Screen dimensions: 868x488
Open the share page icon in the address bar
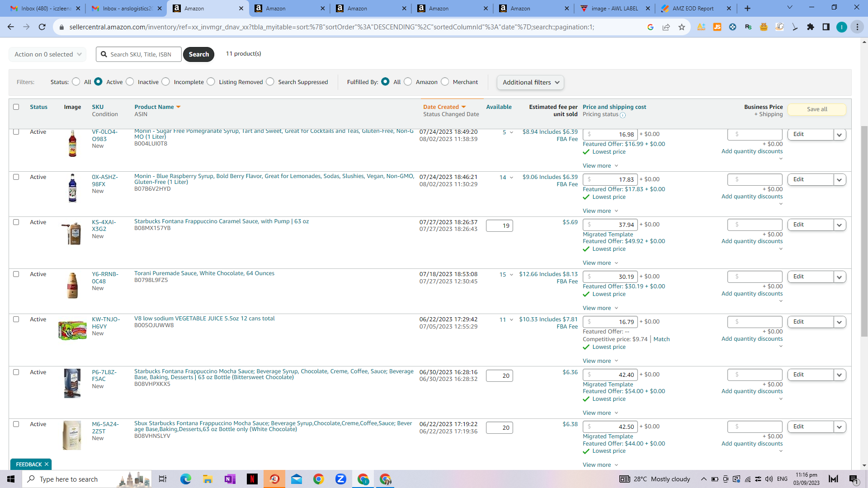[666, 27]
